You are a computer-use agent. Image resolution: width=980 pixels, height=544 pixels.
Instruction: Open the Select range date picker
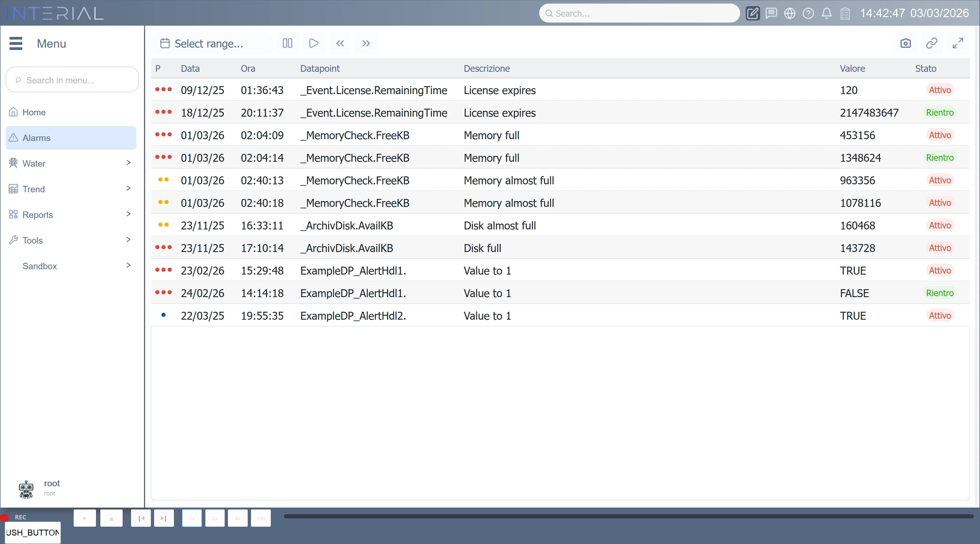pos(208,43)
